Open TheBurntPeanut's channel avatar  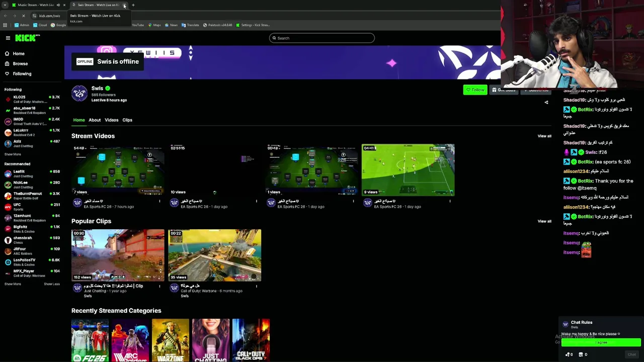(8, 196)
